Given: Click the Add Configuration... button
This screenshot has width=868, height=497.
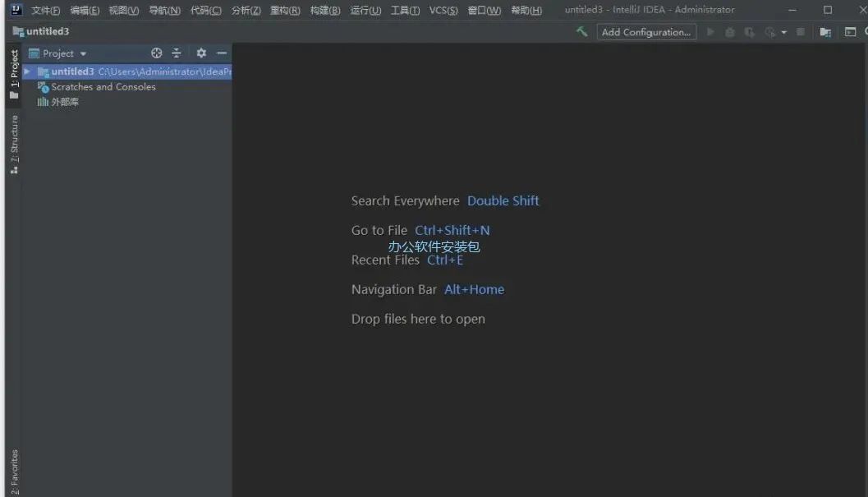Looking at the screenshot, I should pyautogui.click(x=645, y=32).
